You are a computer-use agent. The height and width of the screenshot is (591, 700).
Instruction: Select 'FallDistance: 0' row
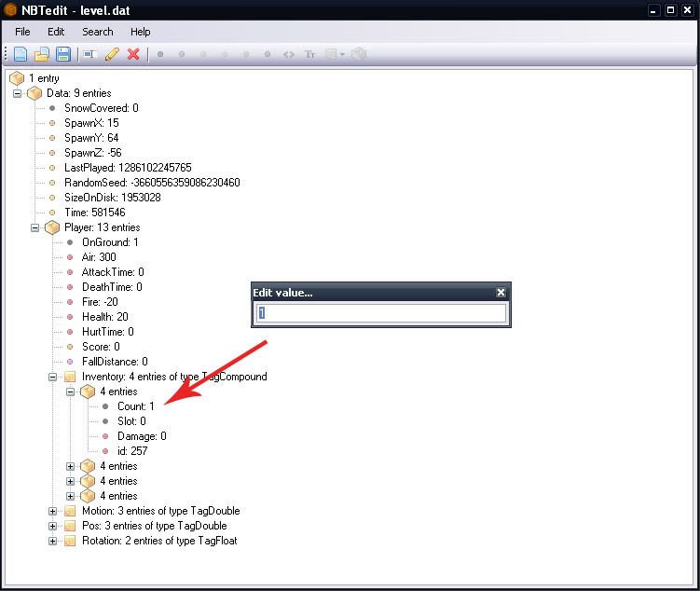tap(115, 362)
